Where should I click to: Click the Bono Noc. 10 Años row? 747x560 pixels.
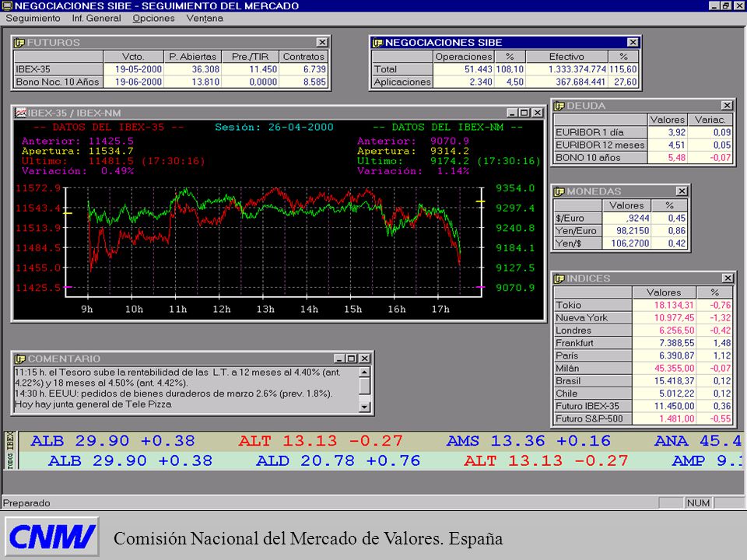(x=171, y=82)
